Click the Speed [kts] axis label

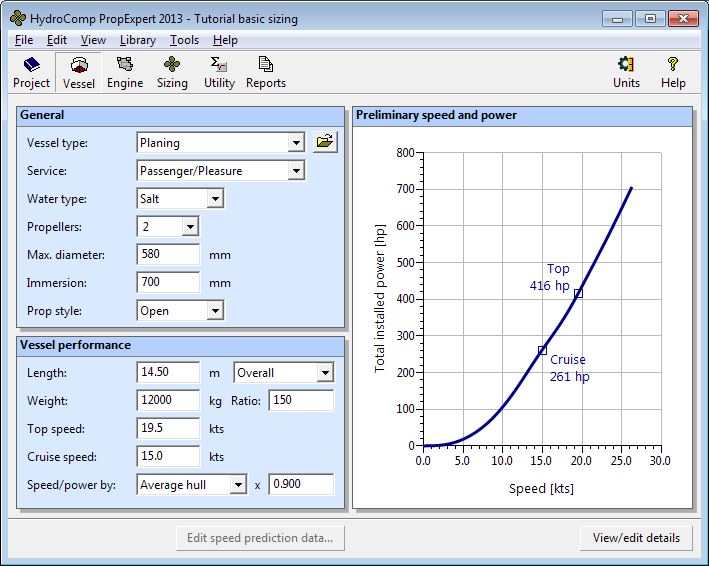click(541, 488)
